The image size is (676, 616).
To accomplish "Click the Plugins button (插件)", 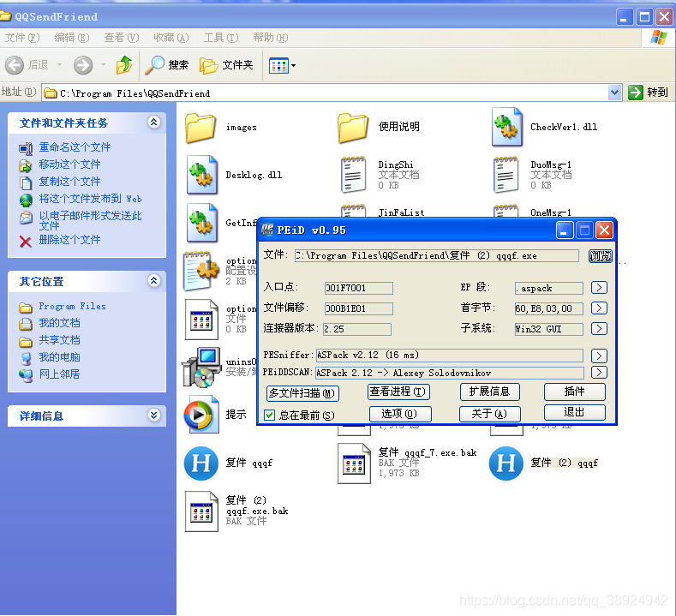I will pyautogui.click(x=575, y=392).
